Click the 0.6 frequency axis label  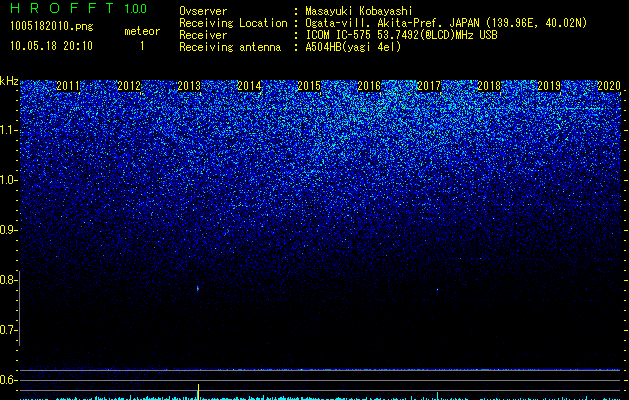point(8,380)
